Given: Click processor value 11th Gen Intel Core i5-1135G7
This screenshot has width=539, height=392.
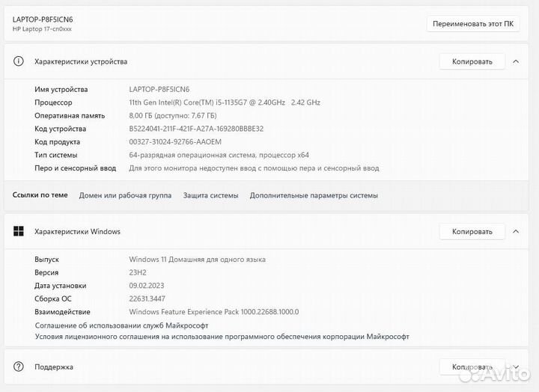Looking at the screenshot, I should point(225,102).
